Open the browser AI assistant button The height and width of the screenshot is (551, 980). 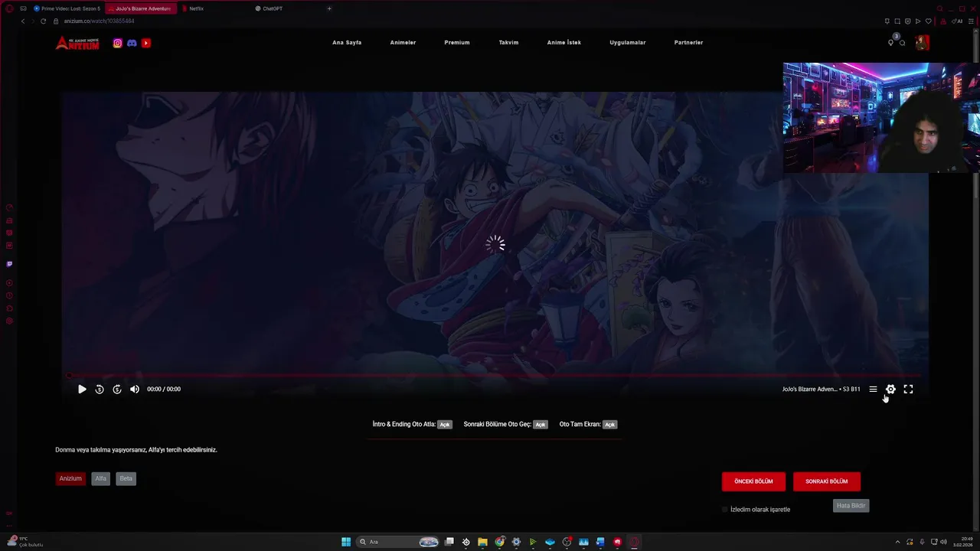[x=958, y=21]
